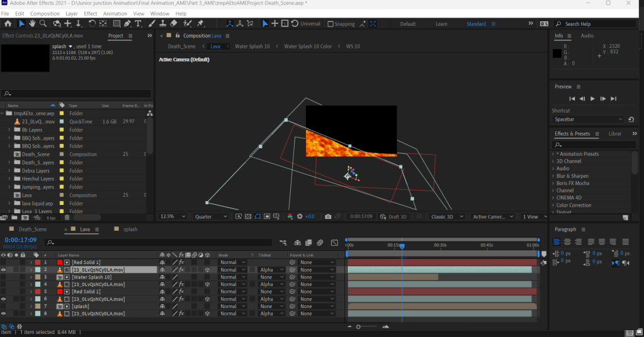Hide layer 2 using its eye icon
644x337 pixels.
(4, 270)
